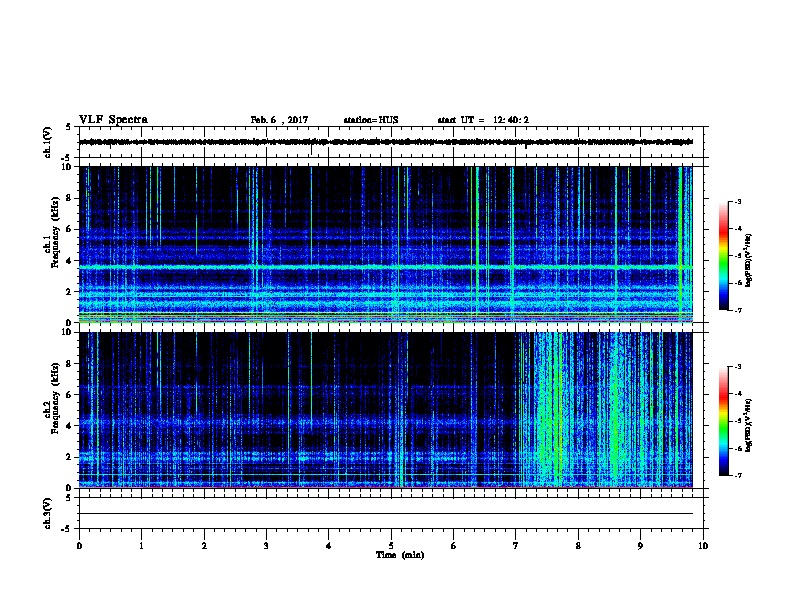Click the "5" voltage tick of ch.1(V) panel
The height and width of the screenshot is (612, 792).
tap(68, 127)
